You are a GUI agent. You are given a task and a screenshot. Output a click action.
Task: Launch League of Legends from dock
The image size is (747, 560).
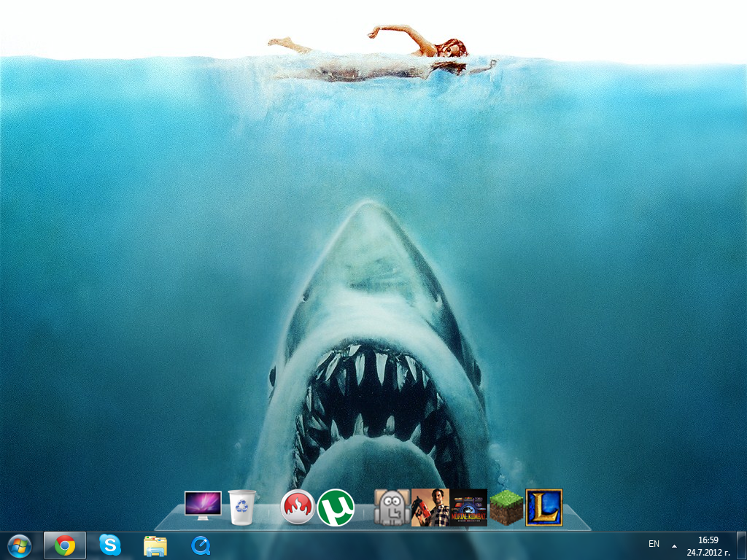click(544, 507)
